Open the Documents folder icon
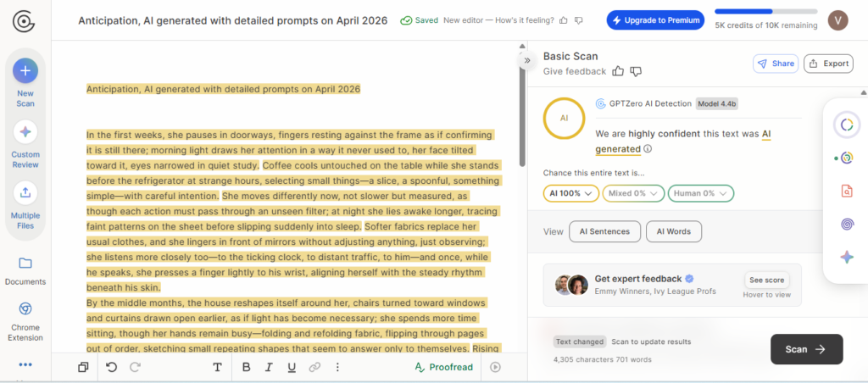This screenshot has height=383, width=868. (25, 263)
